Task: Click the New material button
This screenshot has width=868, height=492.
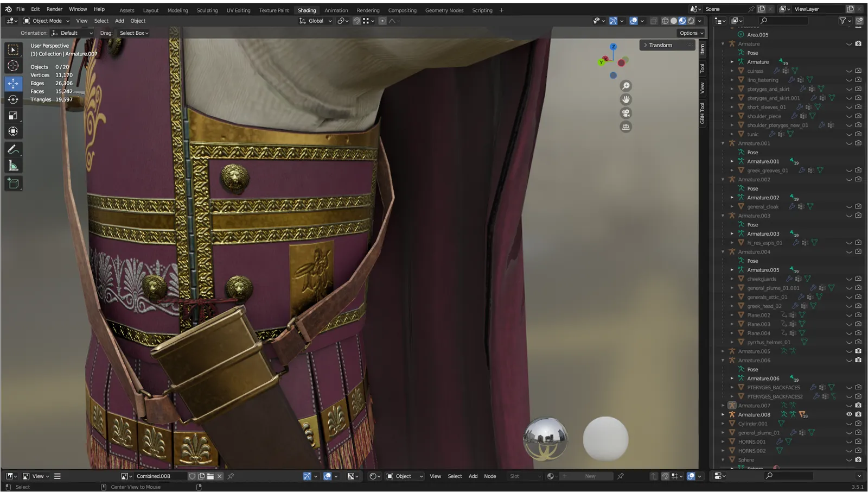Action: (586, 476)
